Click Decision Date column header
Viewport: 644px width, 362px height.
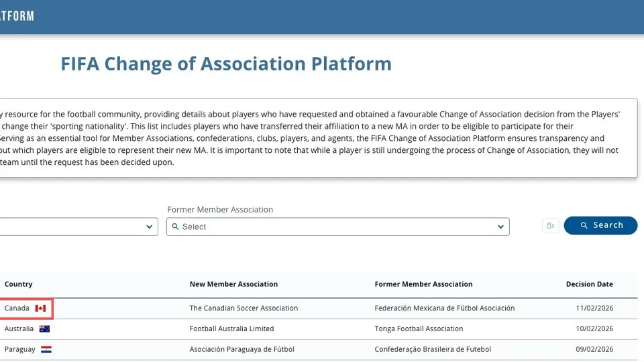tap(590, 284)
